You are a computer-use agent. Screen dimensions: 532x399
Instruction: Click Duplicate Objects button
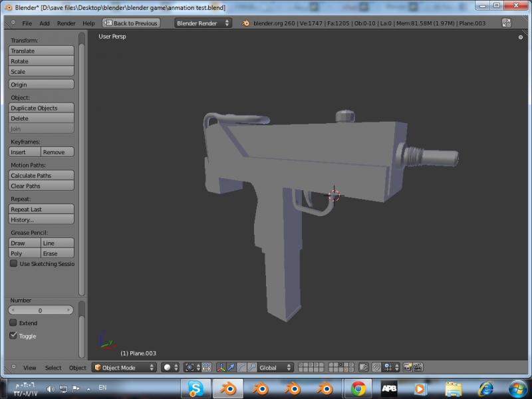[x=41, y=108]
